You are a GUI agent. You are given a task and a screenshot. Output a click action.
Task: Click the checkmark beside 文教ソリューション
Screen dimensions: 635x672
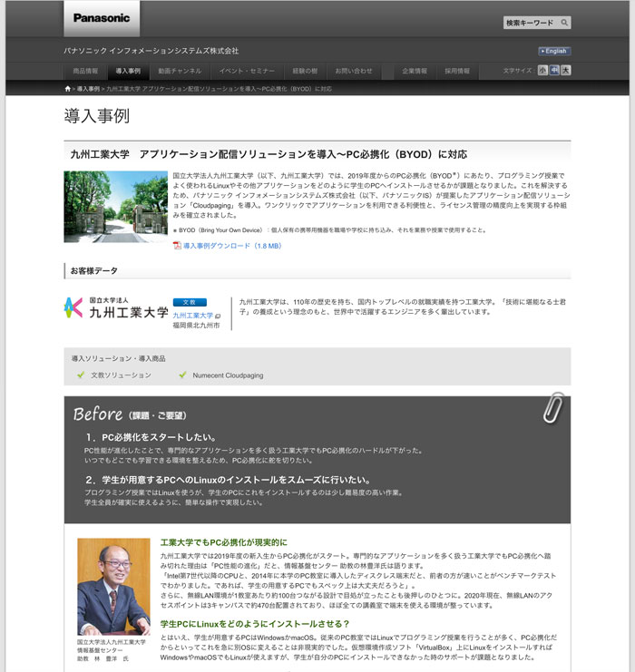click(x=81, y=375)
